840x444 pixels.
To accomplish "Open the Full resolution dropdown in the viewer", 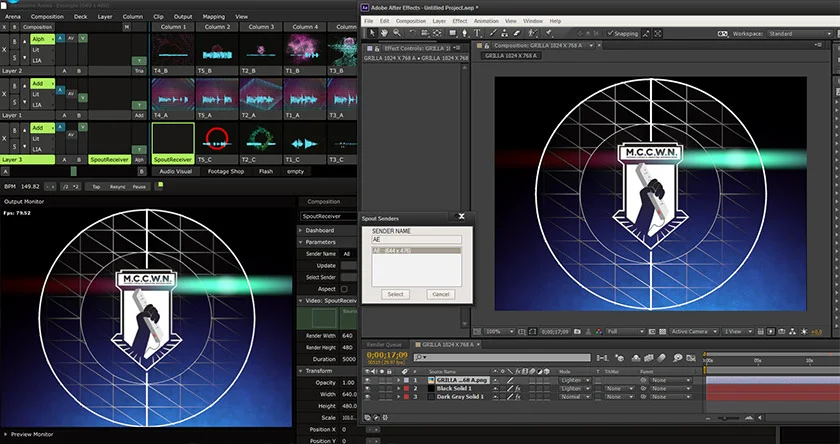I will pyautogui.click(x=625, y=332).
